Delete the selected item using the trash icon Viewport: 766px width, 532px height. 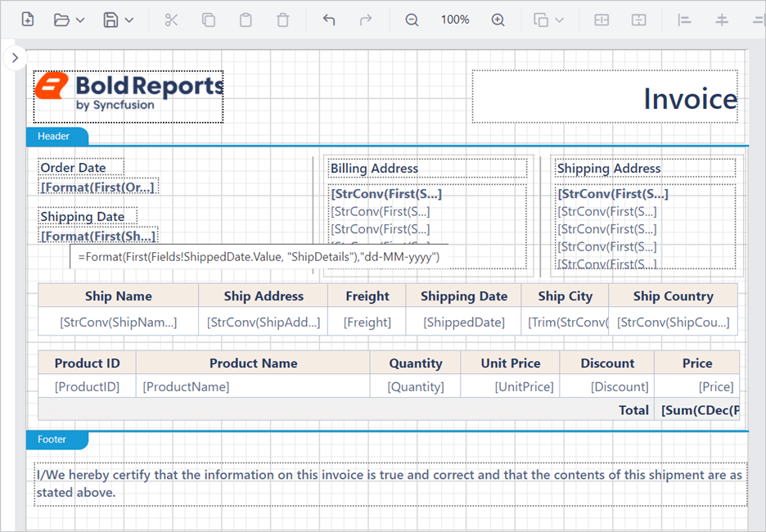coord(283,19)
